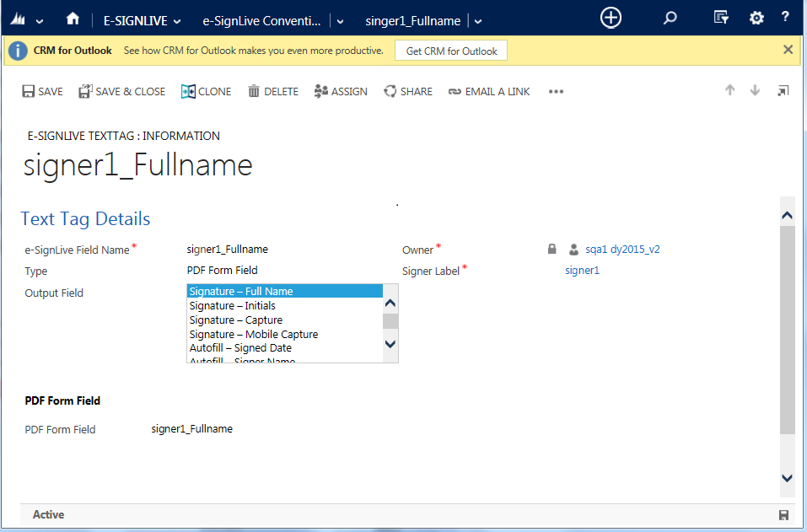This screenshot has width=807, height=532.
Task: Expand chevron after e-SignLive Conventi...
Action: [340, 22]
